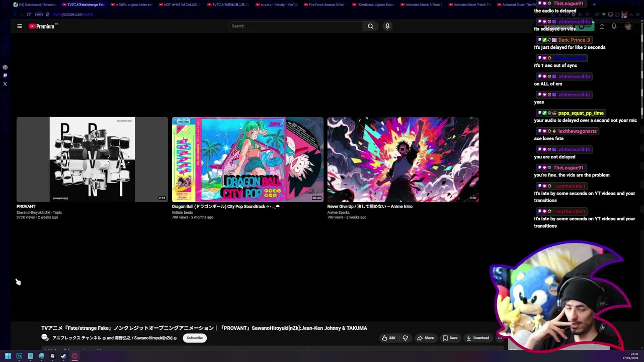Subscribe to the channel
This screenshot has width=644, height=362.
tap(195, 338)
